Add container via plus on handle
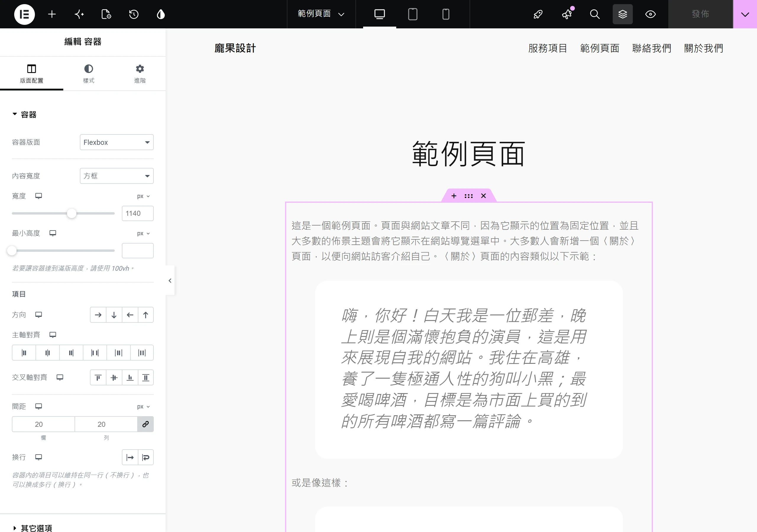The width and height of the screenshot is (757, 532). [x=454, y=196]
